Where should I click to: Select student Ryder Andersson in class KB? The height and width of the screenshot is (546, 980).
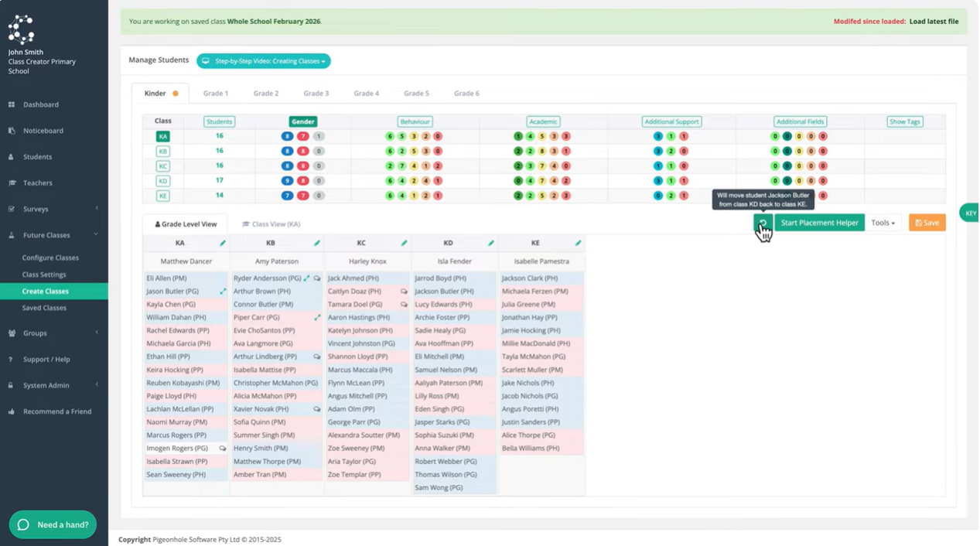coord(268,278)
